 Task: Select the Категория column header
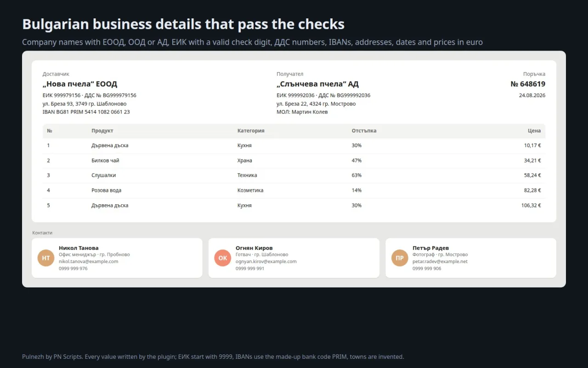[251, 131]
